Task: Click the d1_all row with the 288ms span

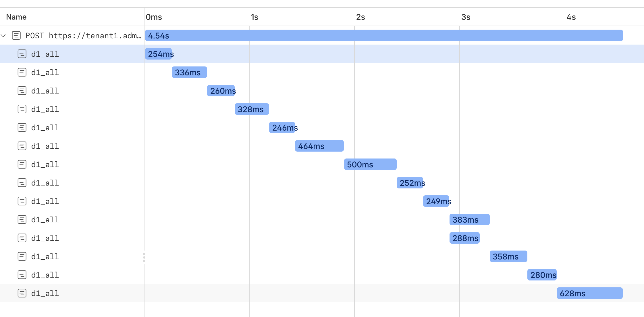Action: [x=72, y=238]
